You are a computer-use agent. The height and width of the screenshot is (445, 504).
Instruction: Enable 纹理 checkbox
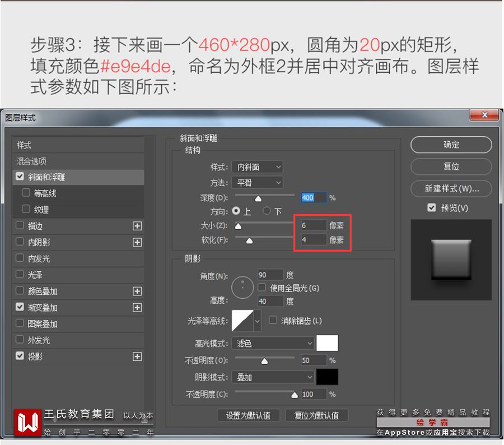point(26,209)
